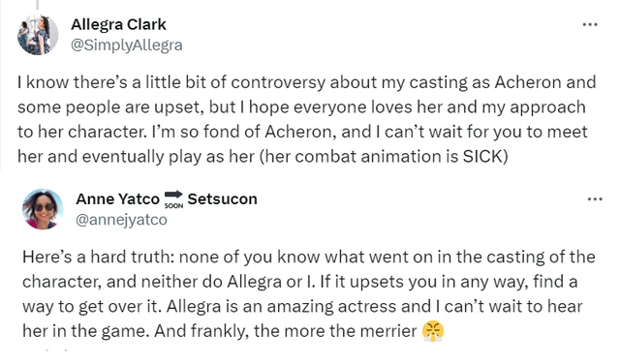The image size is (620, 364).
Task: Visit the @annejyatco handle
Action: [x=121, y=220]
